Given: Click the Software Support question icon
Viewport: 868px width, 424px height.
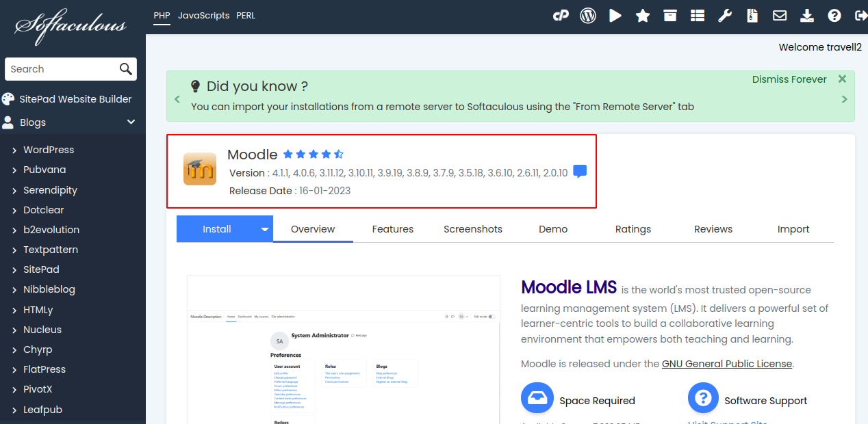Looking at the screenshot, I should pyautogui.click(x=703, y=398).
